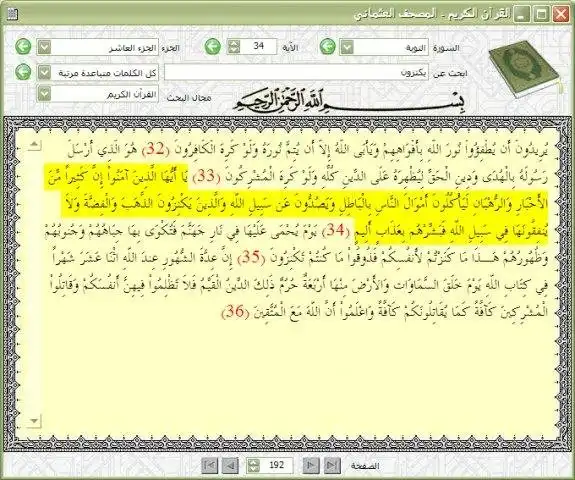Increase the Ayah number with the up spinner
Screen dimensions: 575x480
pos(234,43)
